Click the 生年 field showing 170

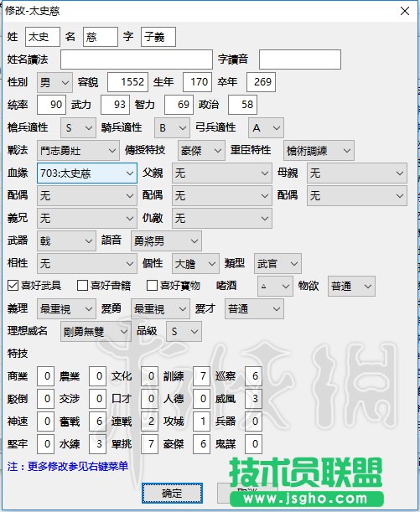point(197,82)
